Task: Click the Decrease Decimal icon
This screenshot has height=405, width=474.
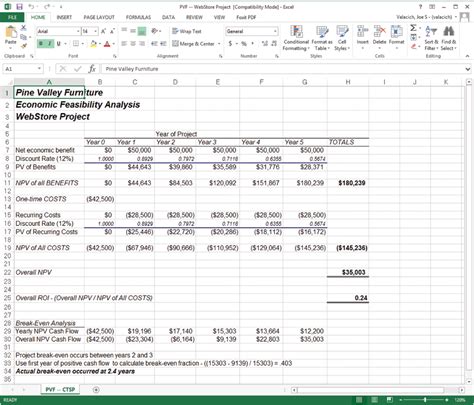Action: coord(274,44)
